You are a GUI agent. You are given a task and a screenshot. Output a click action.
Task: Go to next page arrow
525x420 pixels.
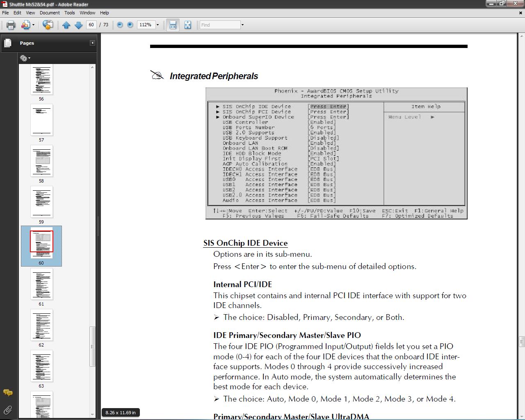tap(78, 25)
